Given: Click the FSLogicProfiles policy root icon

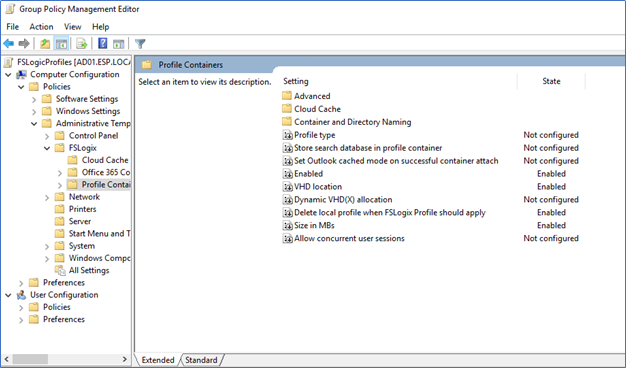Looking at the screenshot, I should (x=9, y=62).
